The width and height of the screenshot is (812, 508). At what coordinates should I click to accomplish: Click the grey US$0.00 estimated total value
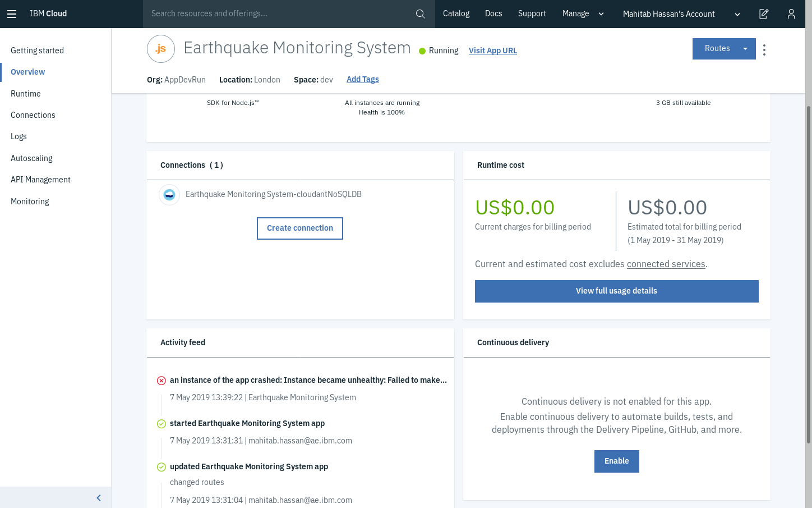coord(667,208)
